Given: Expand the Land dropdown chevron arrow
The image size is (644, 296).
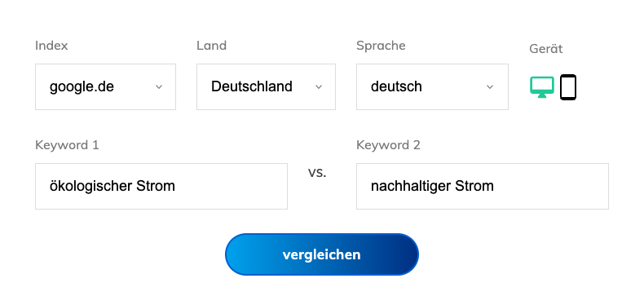Looking at the screenshot, I should (x=319, y=86).
